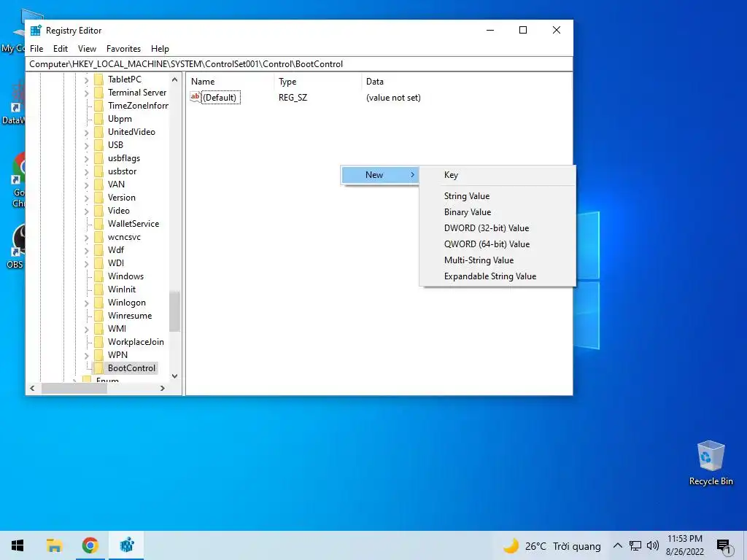The width and height of the screenshot is (747, 560).
Task: Expand the usbflags key
Action: pyautogui.click(x=86, y=158)
